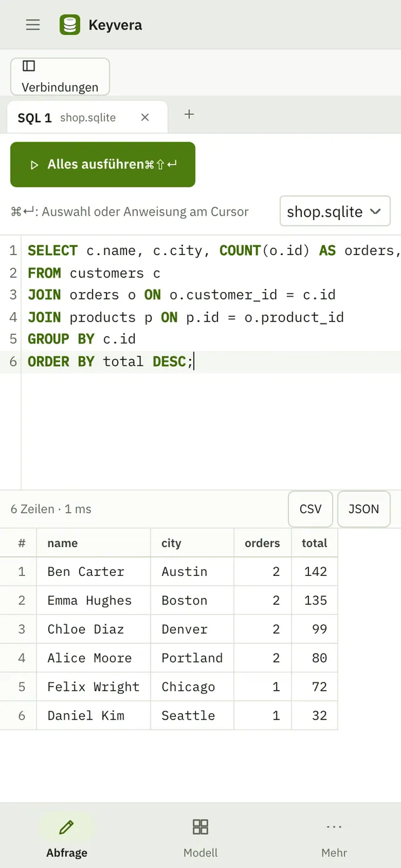Click the orders column header

pos(263,543)
